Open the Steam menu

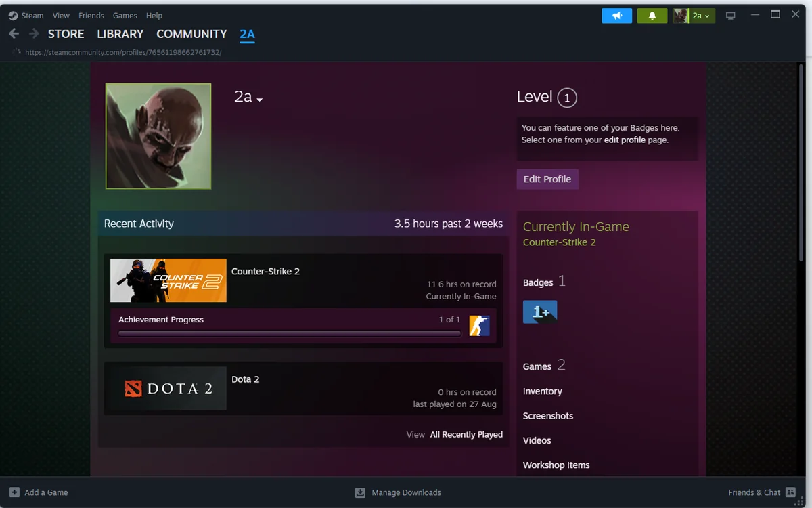(32, 16)
